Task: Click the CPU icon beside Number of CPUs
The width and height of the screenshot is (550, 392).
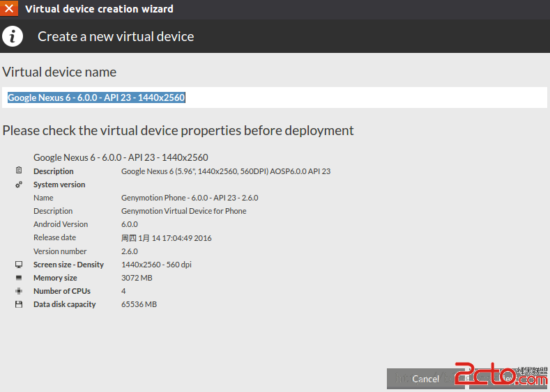Action: [19, 291]
